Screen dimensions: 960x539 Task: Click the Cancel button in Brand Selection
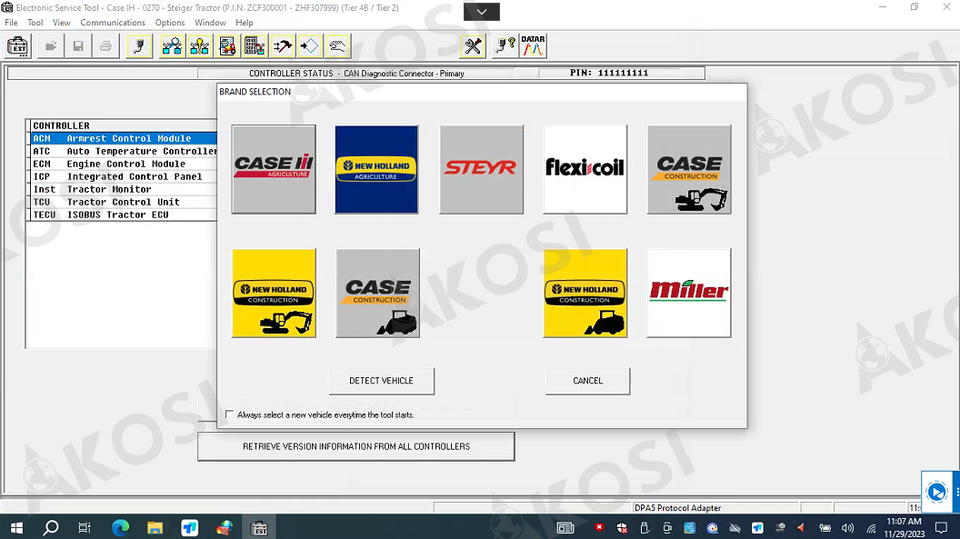pyautogui.click(x=588, y=381)
